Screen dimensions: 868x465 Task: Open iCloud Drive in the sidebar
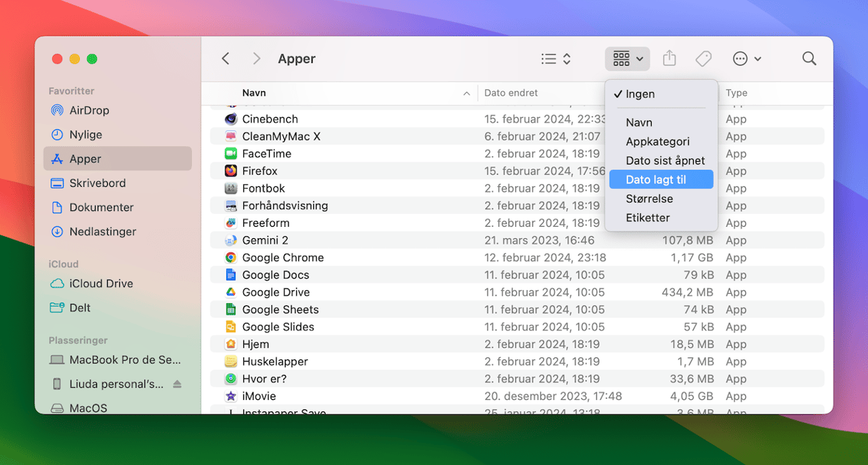pos(118,284)
